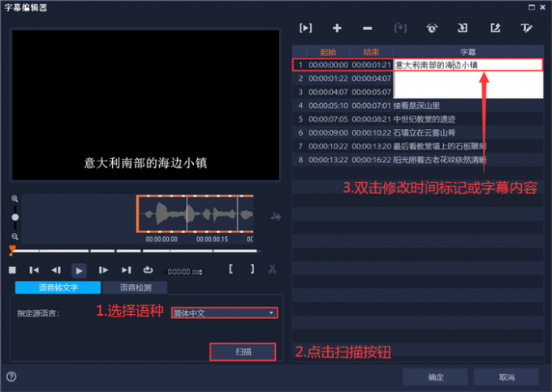Click the zoom out waveform icon
The height and width of the screenshot is (392, 552).
pos(15,236)
